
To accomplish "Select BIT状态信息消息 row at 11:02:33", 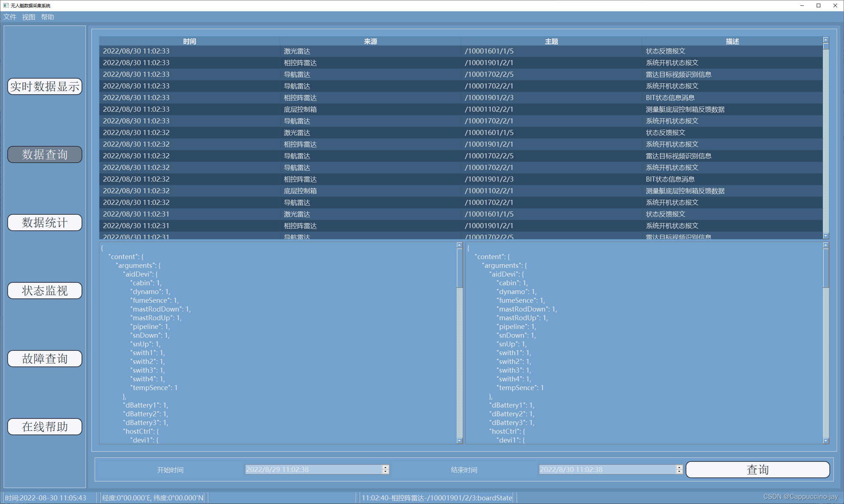I will pyautogui.click(x=461, y=98).
